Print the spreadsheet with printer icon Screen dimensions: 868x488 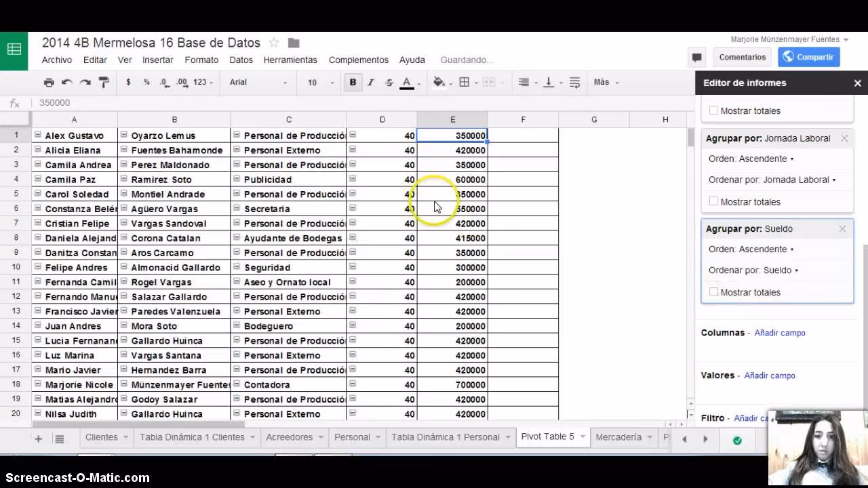click(x=49, y=82)
